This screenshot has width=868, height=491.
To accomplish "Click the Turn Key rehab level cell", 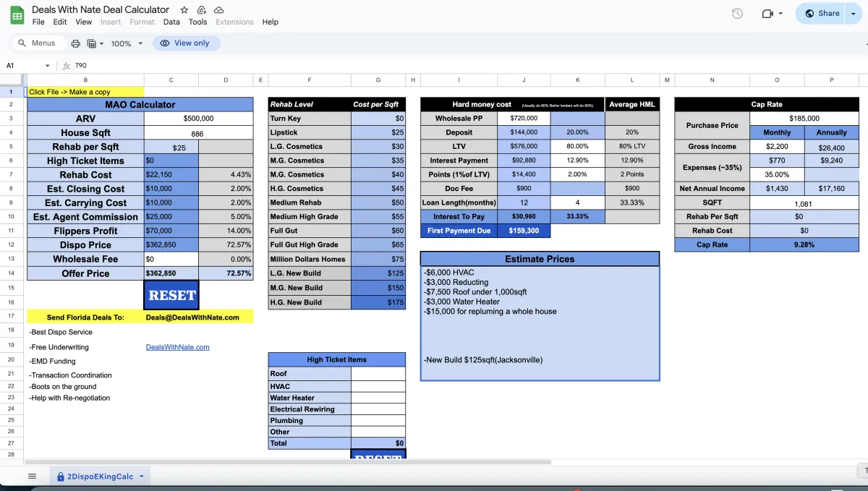I will (310, 119).
